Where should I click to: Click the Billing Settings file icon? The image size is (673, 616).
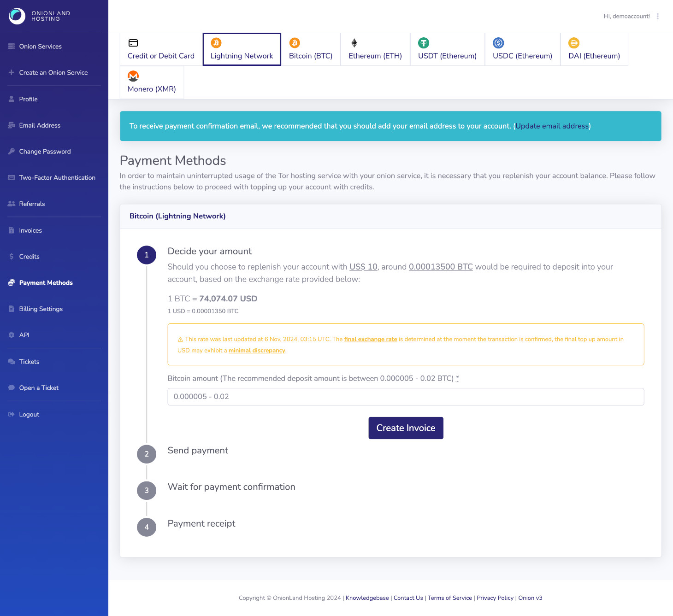(12, 309)
